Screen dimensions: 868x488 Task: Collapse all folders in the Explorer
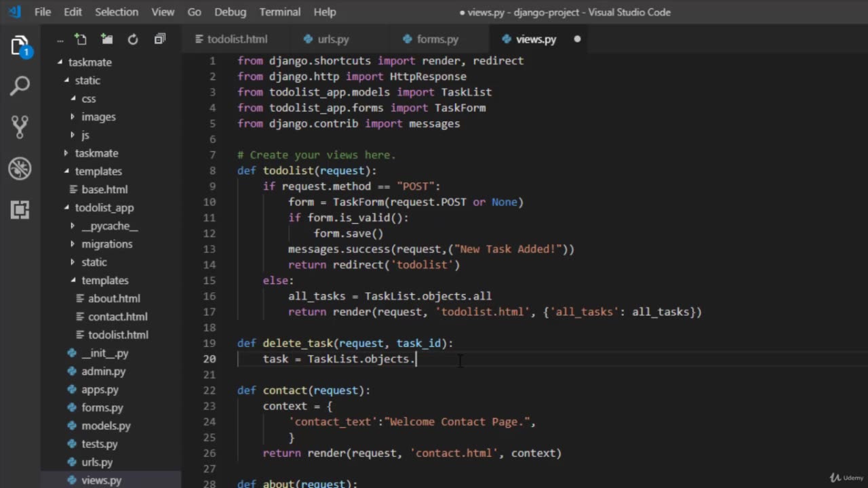(159, 39)
